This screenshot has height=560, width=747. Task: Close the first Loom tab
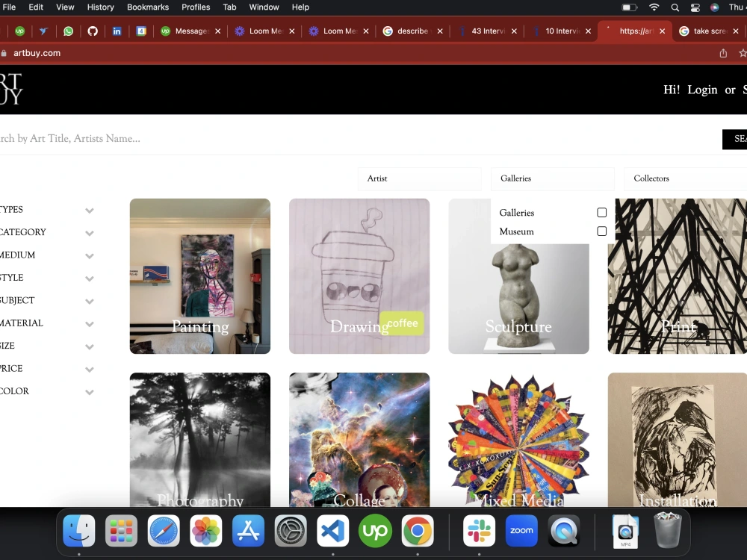[292, 31]
